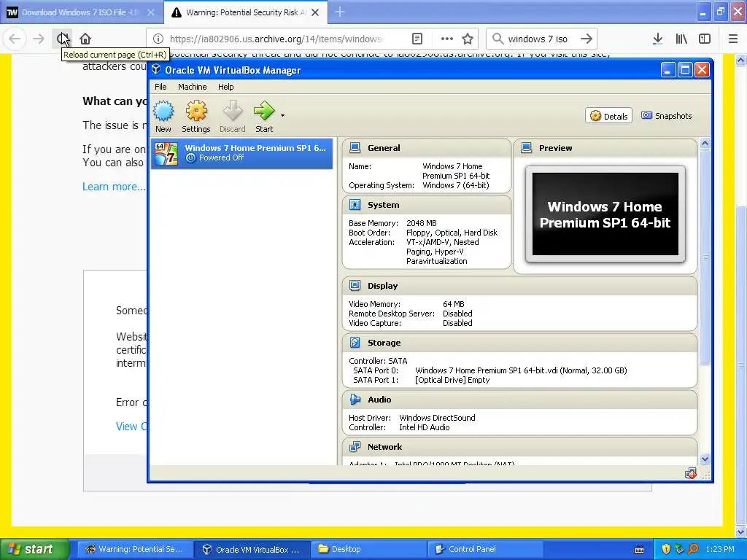Viewport: 747px width, 560px height.
Task: Click security shield tray icon
Action: click(x=666, y=549)
